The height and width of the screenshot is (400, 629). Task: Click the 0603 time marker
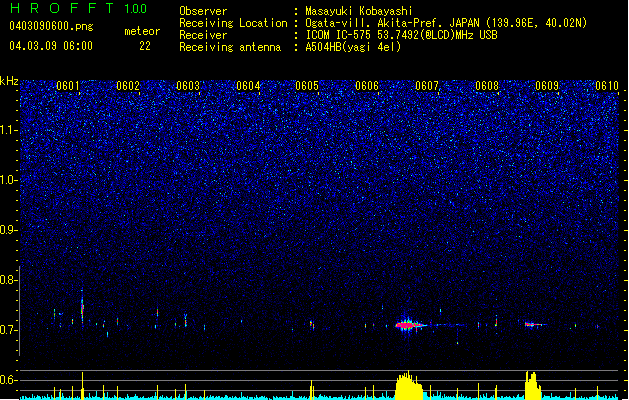point(188,86)
